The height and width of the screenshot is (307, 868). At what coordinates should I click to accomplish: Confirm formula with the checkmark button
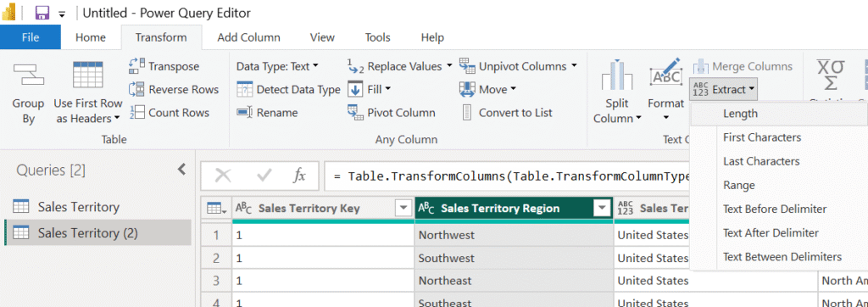[264, 176]
